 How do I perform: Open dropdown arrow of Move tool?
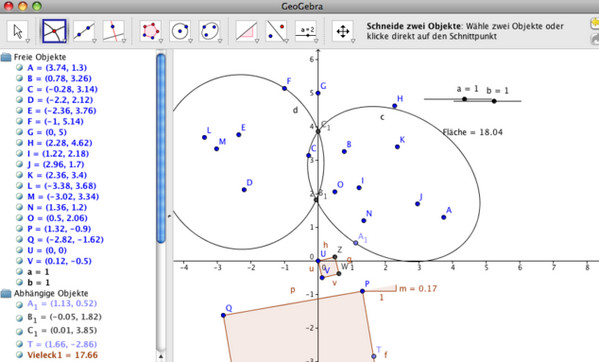coord(27,40)
